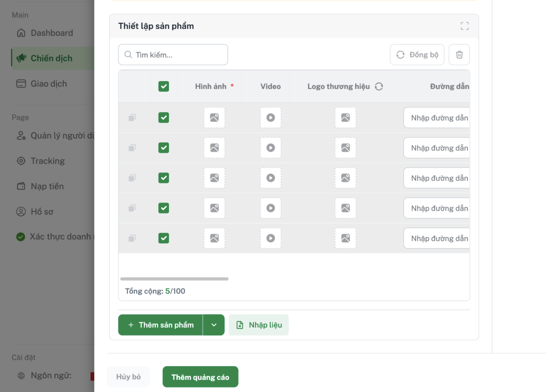This screenshot has width=546, height=392.
Task: Open Nạp tiền in the sidebar
Action: click(47, 186)
